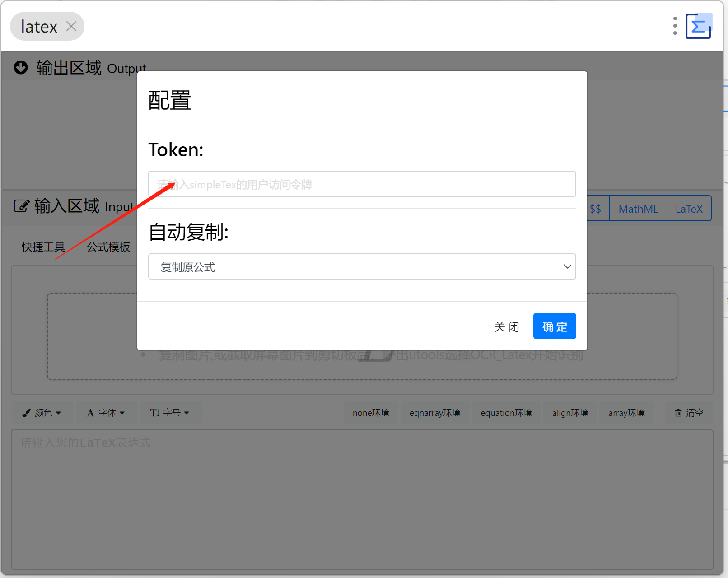Screen dimensions: 728x578
Task: Select the MathML output format button
Action: (x=638, y=209)
